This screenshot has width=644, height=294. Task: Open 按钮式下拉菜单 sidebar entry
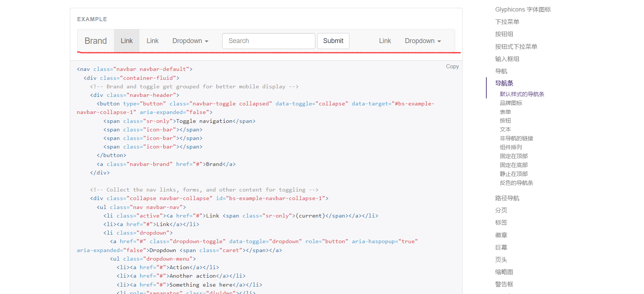pyautogui.click(x=516, y=47)
